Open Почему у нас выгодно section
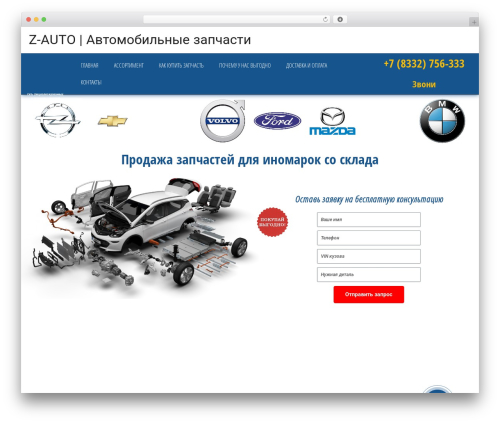This screenshot has width=500, height=423. click(245, 65)
